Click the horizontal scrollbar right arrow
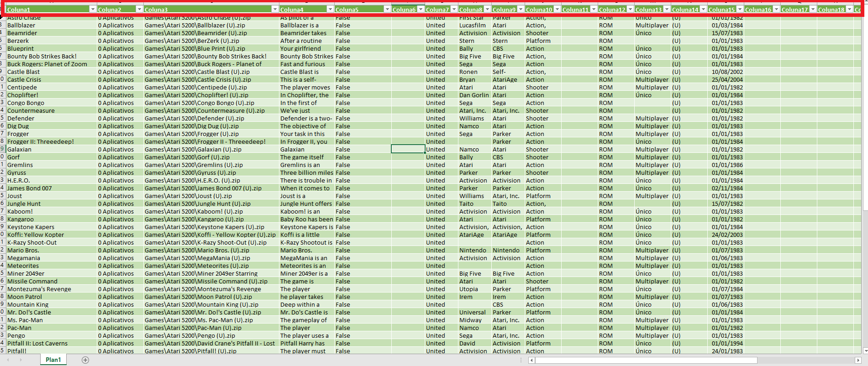Screen dimensions: 868x366 coord(858,361)
